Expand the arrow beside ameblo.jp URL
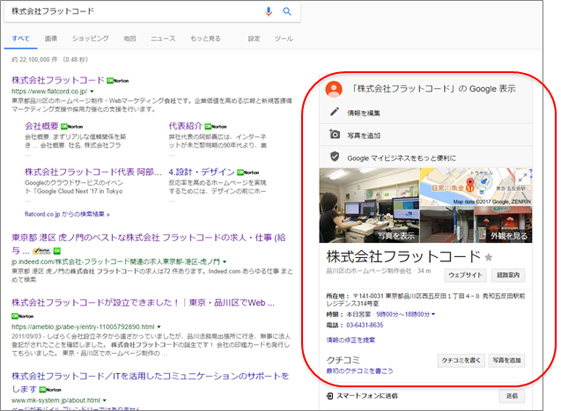The image size is (561, 411). (159, 327)
